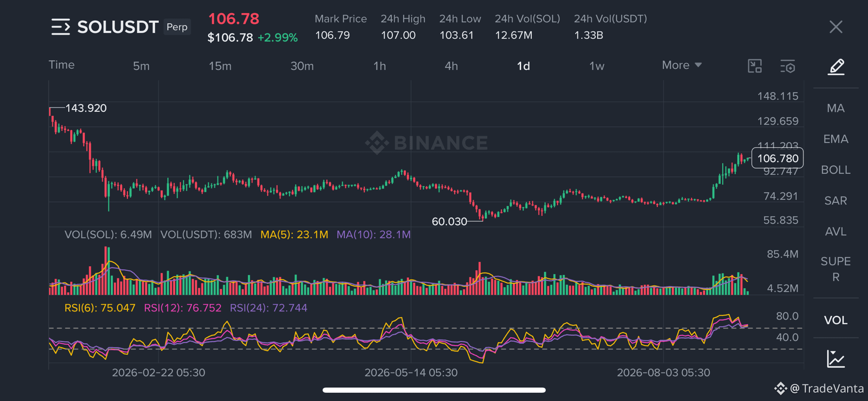Close the fullscreen chart view

coord(836,27)
